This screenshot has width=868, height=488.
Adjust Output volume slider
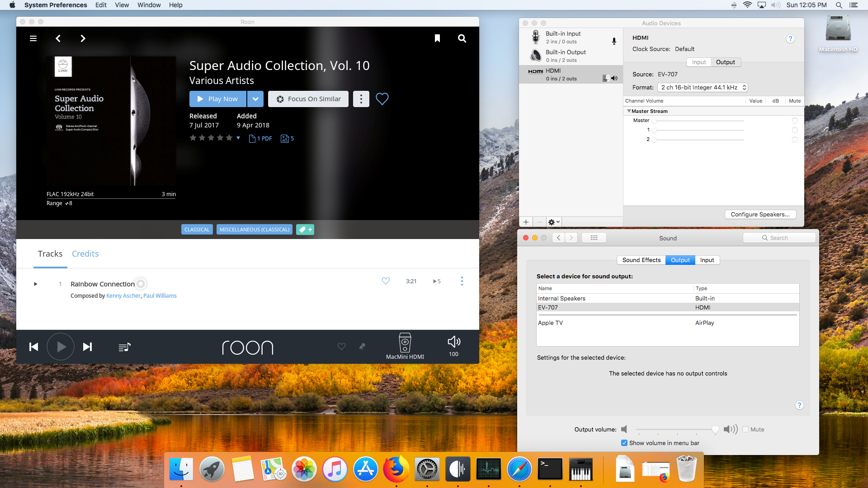(x=676, y=429)
